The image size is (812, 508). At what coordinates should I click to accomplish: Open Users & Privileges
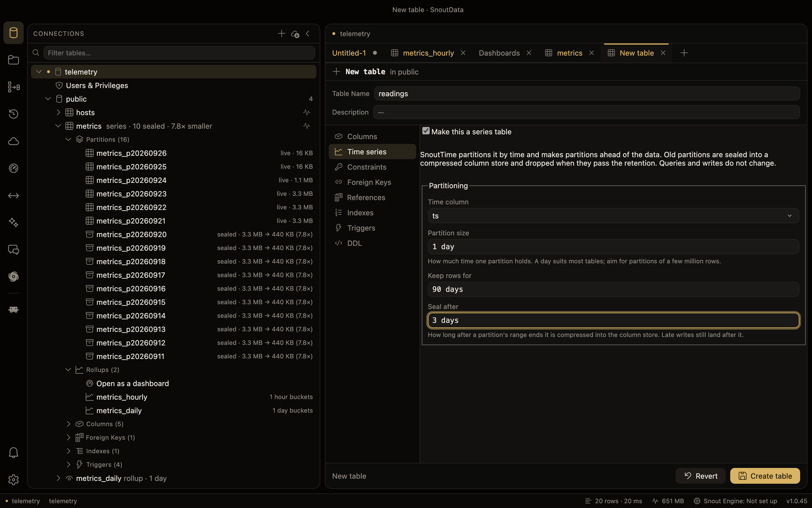pyautogui.click(x=97, y=85)
